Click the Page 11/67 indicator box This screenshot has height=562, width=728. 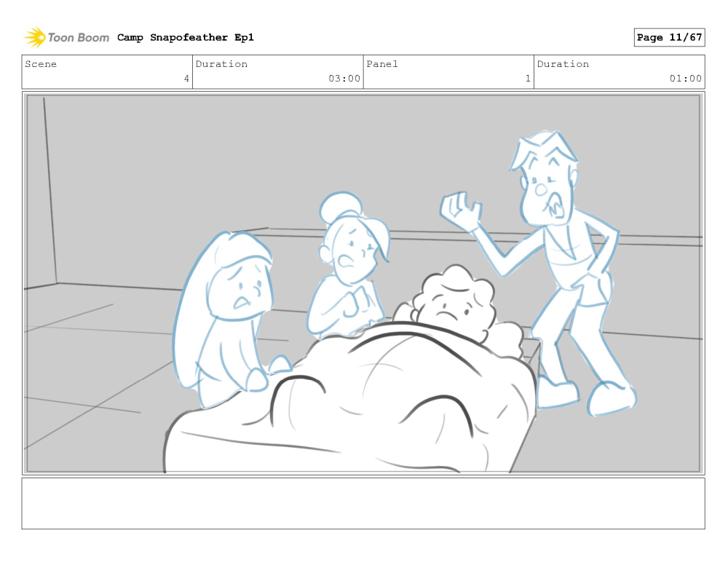(x=669, y=37)
